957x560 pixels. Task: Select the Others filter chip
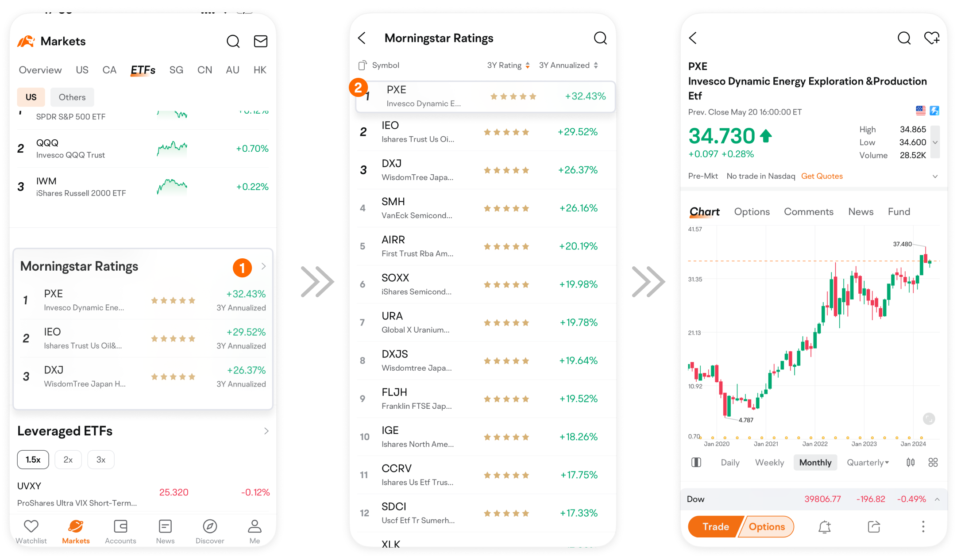point(72,97)
